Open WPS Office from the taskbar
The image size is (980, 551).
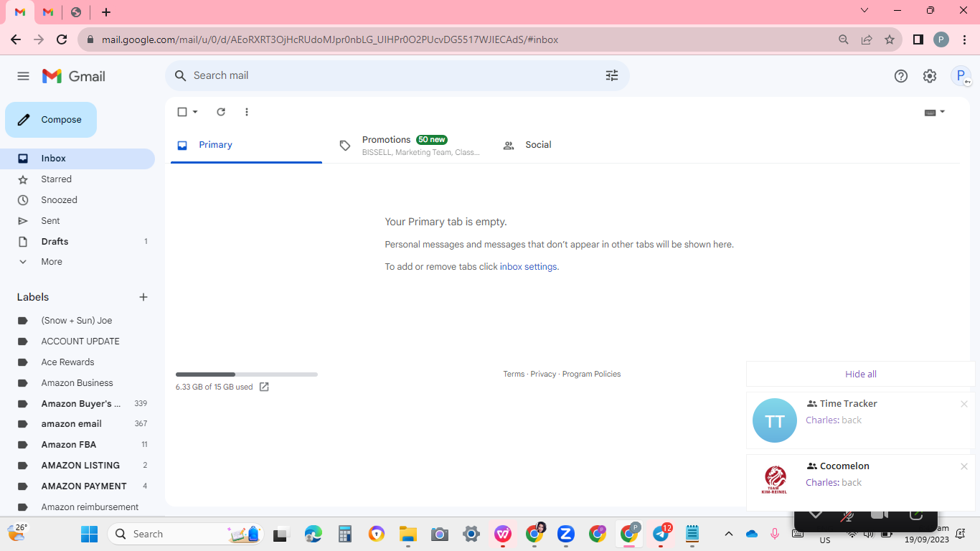click(x=503, y=534)
